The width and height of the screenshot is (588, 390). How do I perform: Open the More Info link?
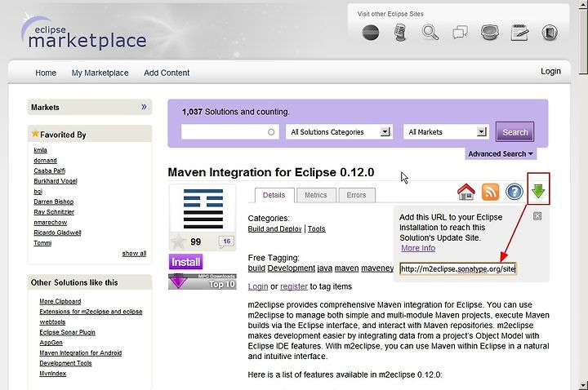tap(418, 248)
